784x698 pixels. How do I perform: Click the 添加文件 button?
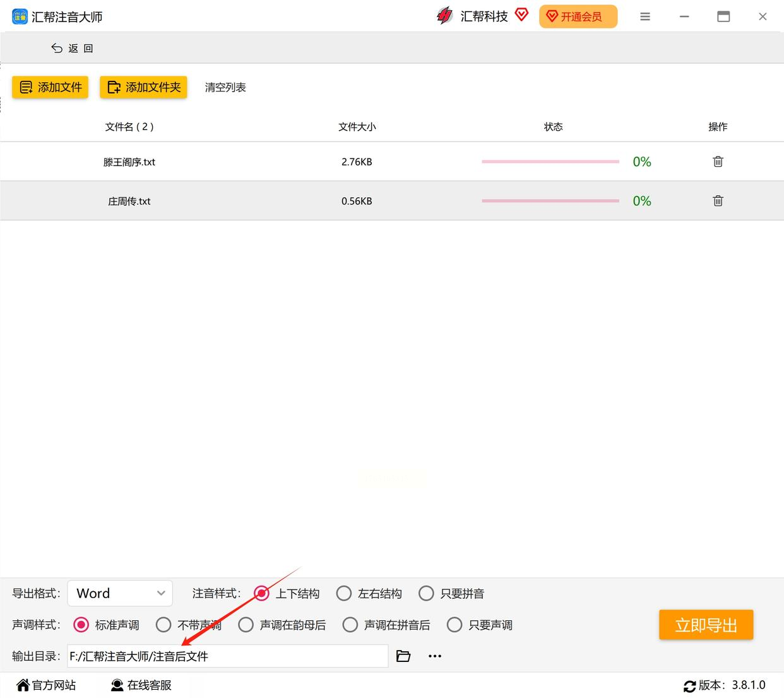(50, 87)
